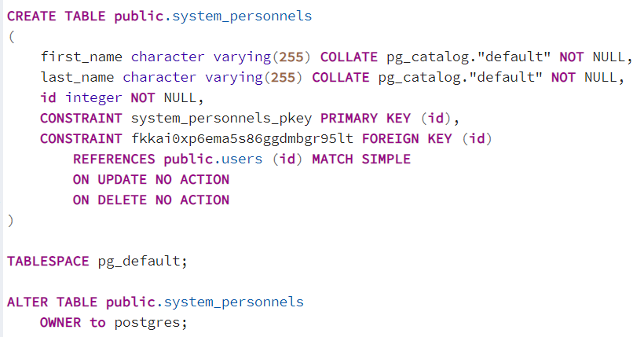Click the users table name in REFERENCES line
This screenshot has width=644, height=337.
[242, 159]
